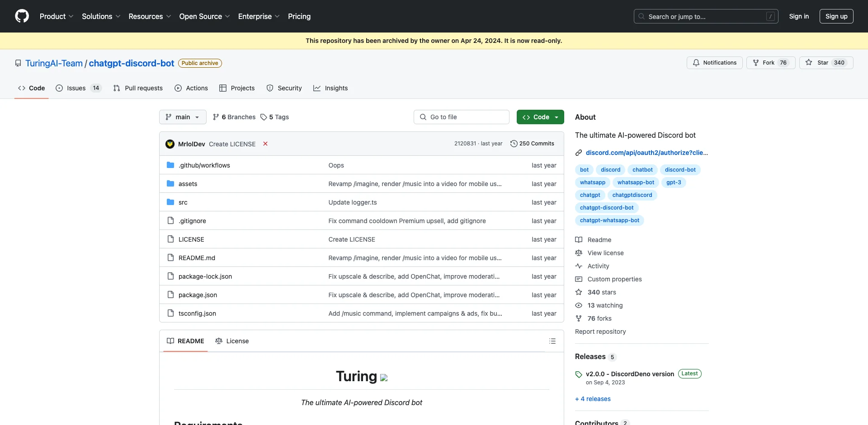Expand the Enterprise menu
Image resolution: width=868 pixels, height=425 pixels.
click(x=259, y=16)
